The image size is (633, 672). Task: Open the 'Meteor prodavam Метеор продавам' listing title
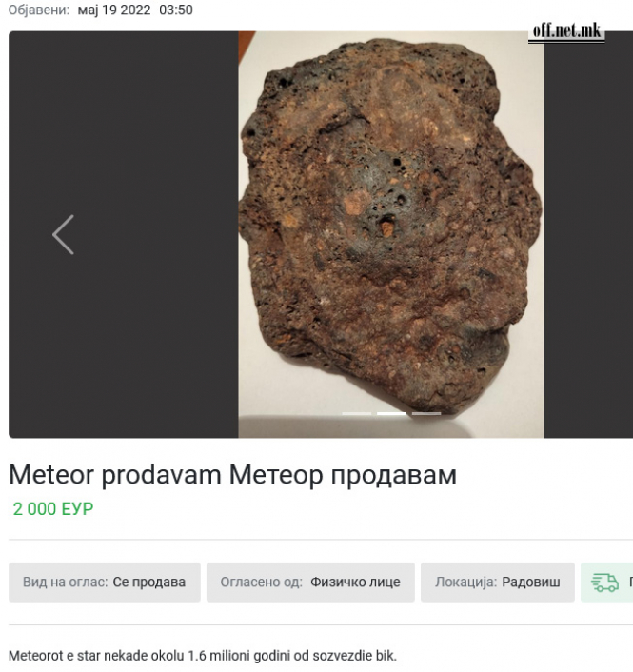[232, 475]
